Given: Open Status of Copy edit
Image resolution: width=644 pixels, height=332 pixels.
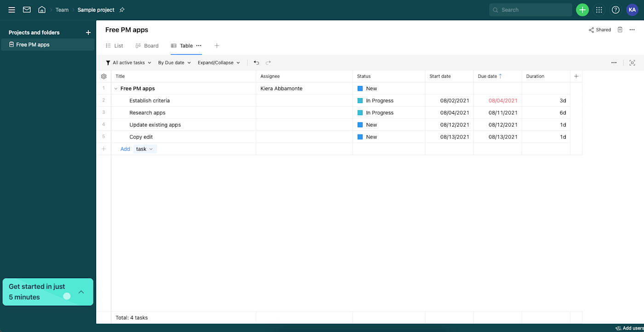Looking at the screenshot, I should 389,137.
